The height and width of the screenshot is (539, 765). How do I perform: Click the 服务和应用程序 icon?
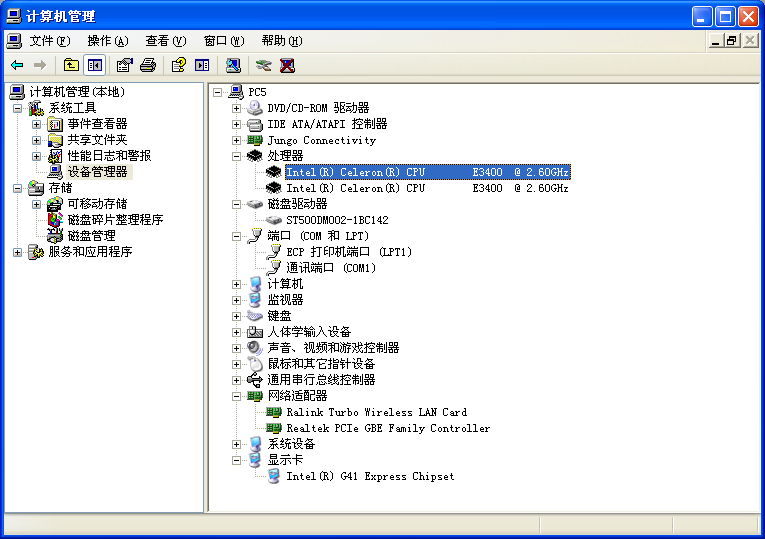click(x=36, y=252)
